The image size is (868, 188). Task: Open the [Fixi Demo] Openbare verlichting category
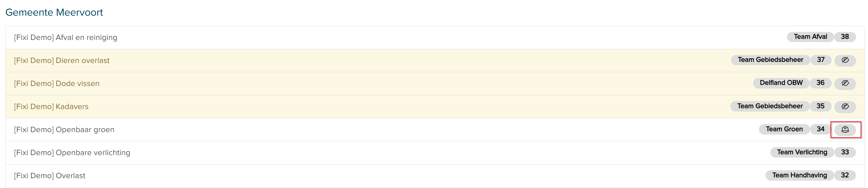72,153
